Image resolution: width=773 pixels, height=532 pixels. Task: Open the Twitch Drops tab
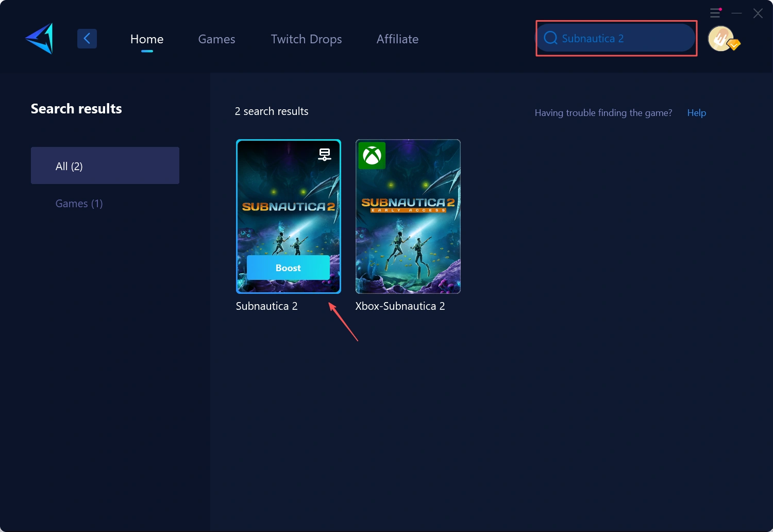[x=306, y=39]
